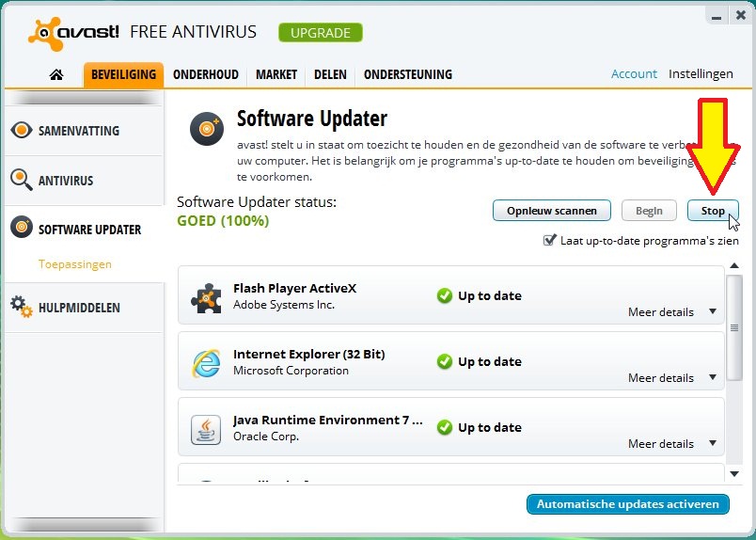Click the Internet Explorer icon
Image resolution: width=756 pixels, height=540 pixels.
click(x=206, y=361)
